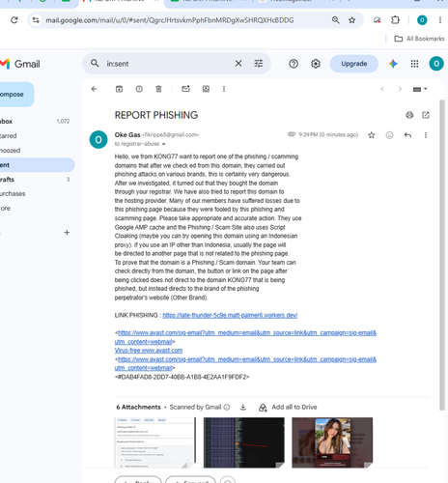
Task: Open the Google apps grid
Action: tap(414, 64)
